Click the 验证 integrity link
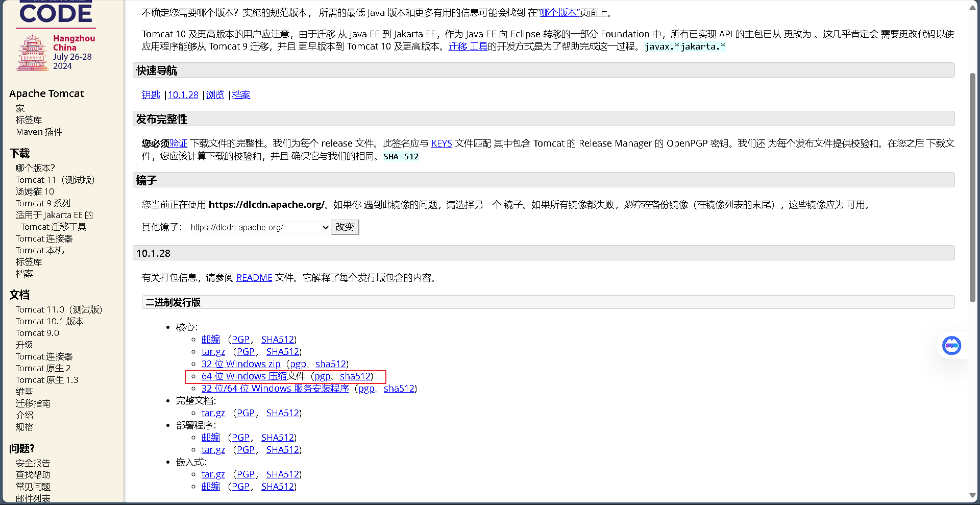Screen dimensions: 980x505 point(179,143)
